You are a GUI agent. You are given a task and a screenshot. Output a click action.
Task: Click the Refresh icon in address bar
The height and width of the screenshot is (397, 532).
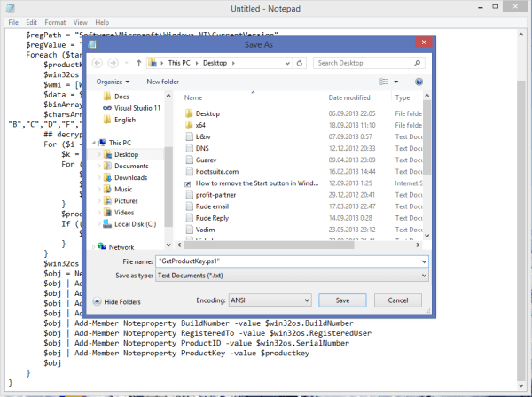click(304, 63)
